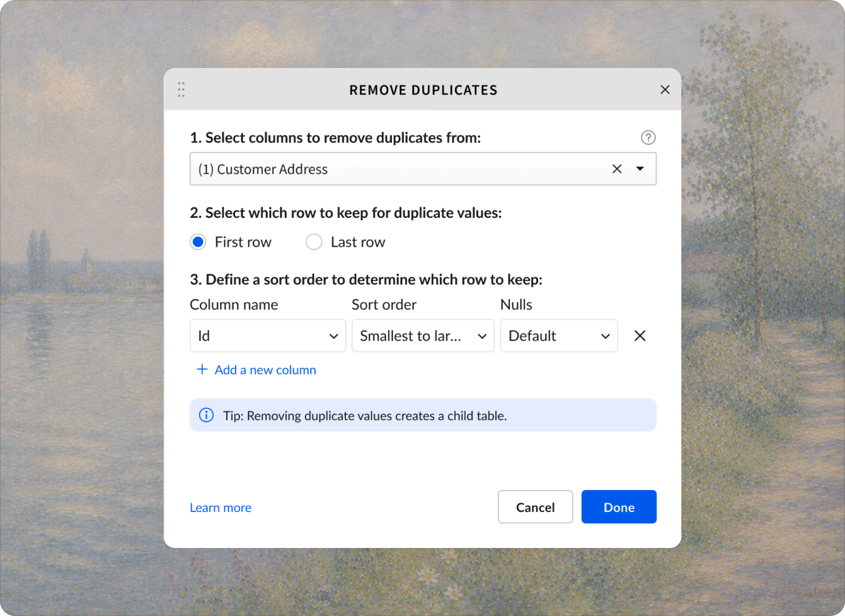The width and height of the screenshot is (845, 616).
Task: Click the Sort order header label
Action: point(384,305)
